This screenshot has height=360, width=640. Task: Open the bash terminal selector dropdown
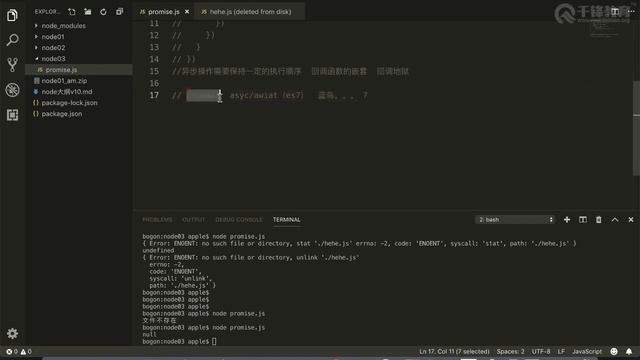(516, 220)
